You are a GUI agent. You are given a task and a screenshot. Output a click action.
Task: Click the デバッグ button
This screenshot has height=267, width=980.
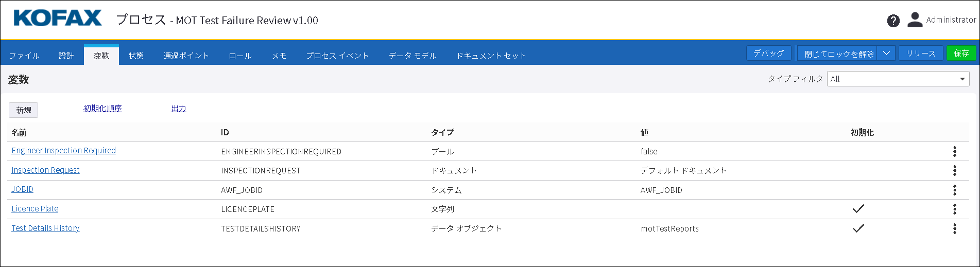pos(768,53)
